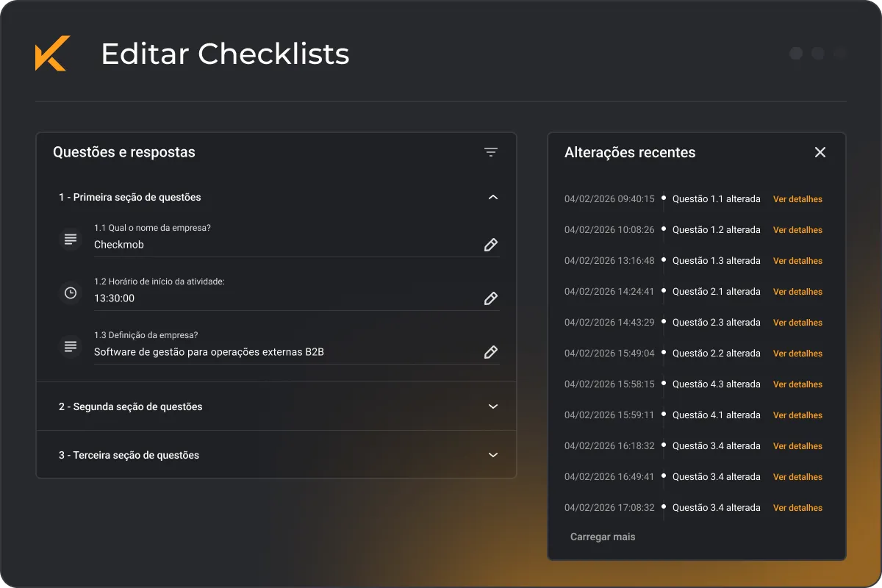882x588 pixels.
Task: Edit the answer for question 1.1 with pencil icon
Action: coord(490,245)
